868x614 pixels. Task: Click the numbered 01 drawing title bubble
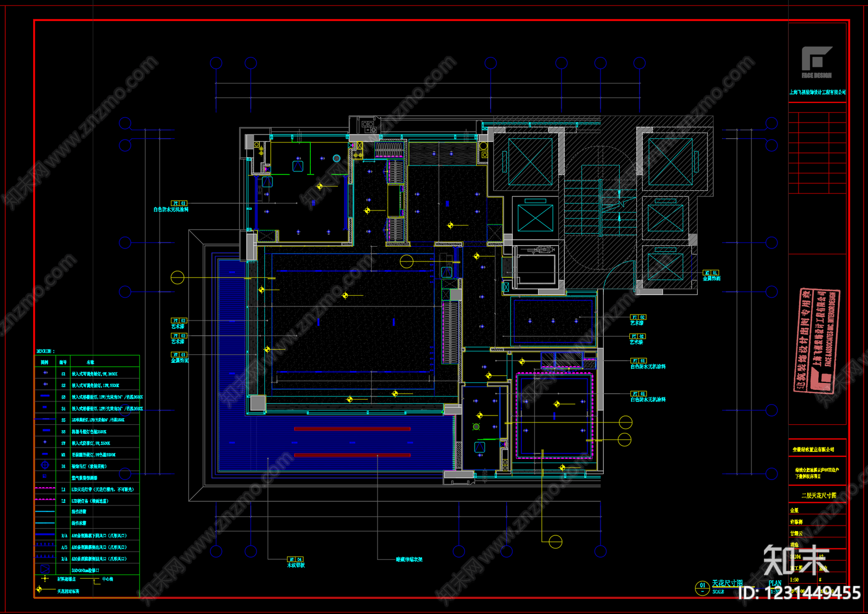point(702,587)
